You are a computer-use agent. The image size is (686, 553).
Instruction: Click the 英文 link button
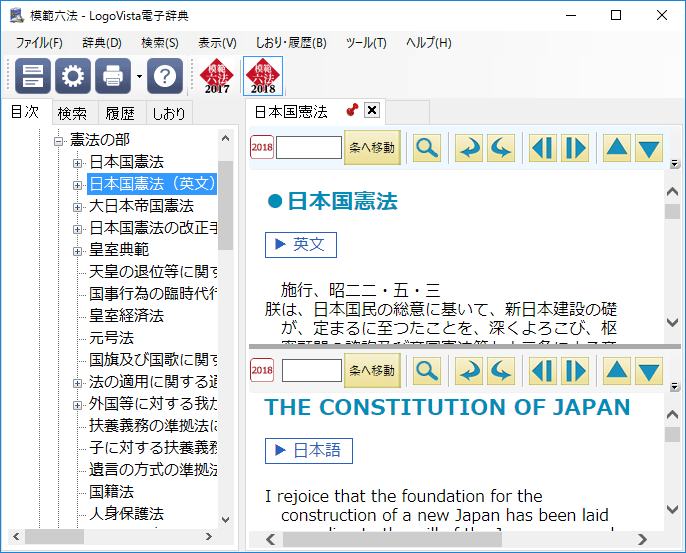click(301, 245)
